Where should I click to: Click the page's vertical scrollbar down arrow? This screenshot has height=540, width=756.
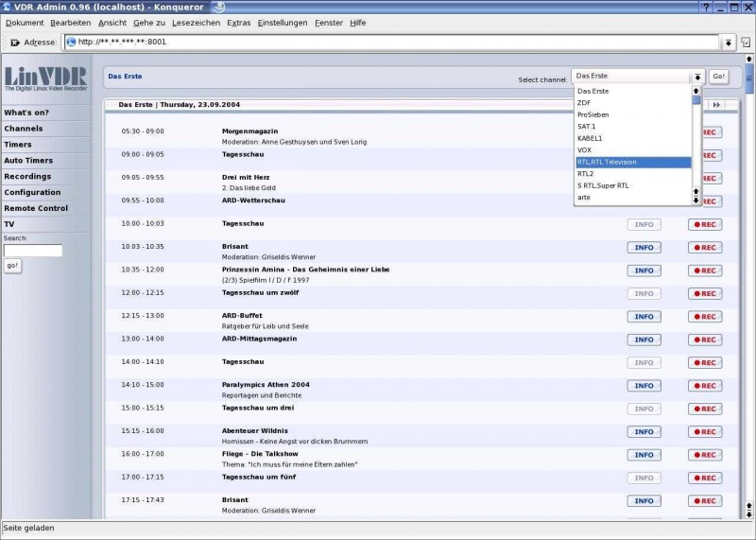(x=748, y=514)
